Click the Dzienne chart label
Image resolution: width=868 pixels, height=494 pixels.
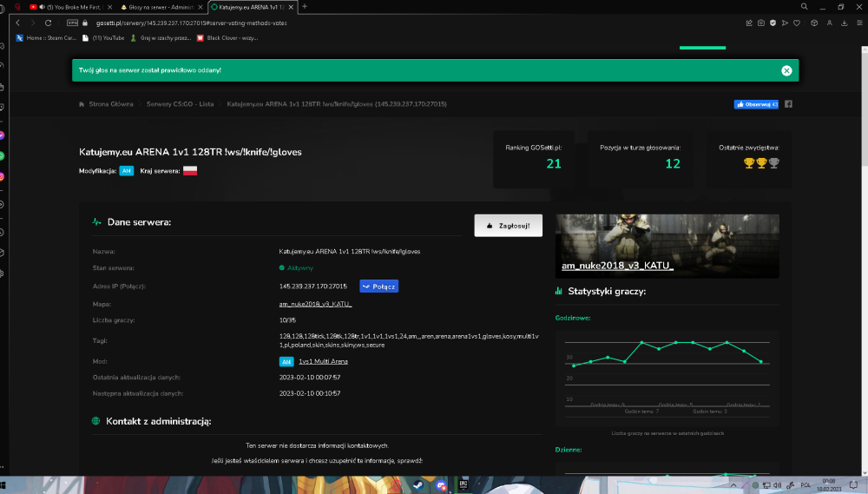(569, 450)
